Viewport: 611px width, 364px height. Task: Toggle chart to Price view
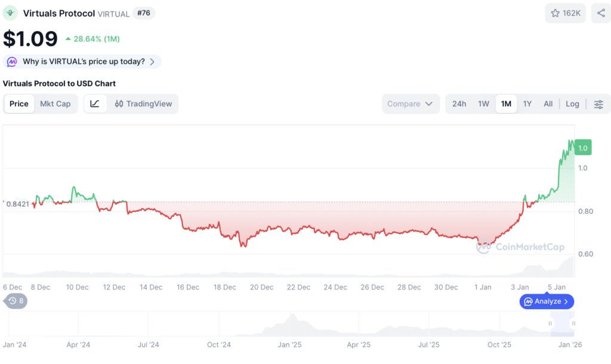pyautogui.click(x=18, y=104)
